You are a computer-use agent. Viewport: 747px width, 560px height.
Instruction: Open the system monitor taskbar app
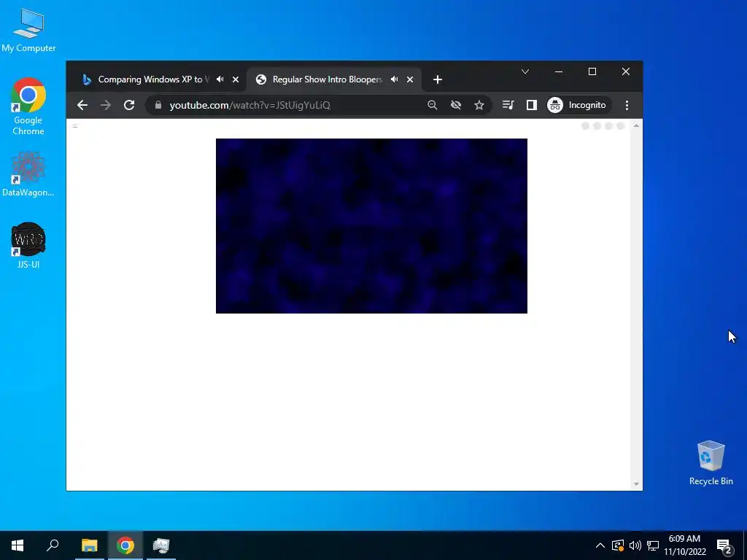coord(161,545)
